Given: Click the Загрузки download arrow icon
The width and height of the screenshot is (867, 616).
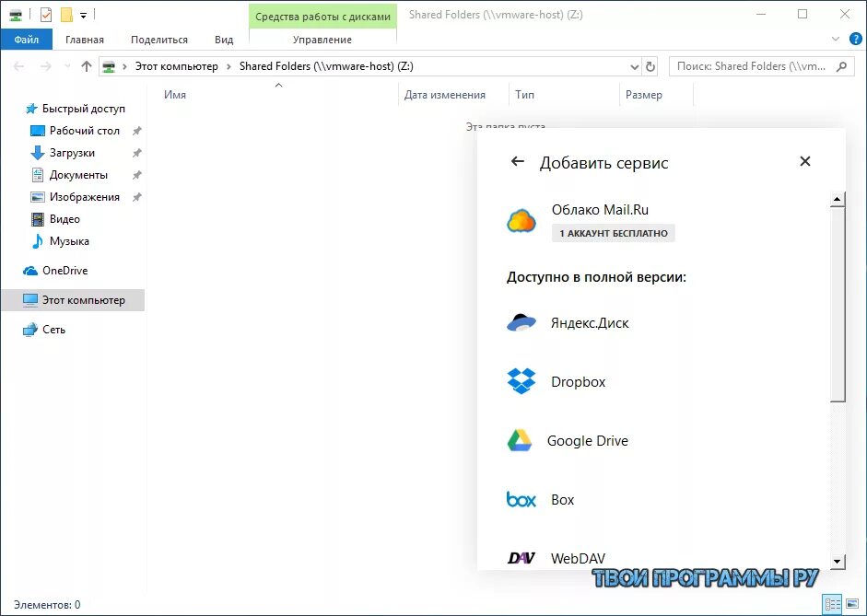Looking at the screenshot, I should 38,153.
